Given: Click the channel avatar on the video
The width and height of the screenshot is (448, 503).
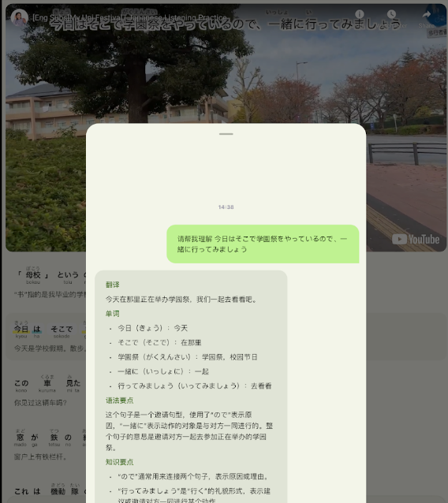Looking at the screenshot, I should click(x=19, y=17).
